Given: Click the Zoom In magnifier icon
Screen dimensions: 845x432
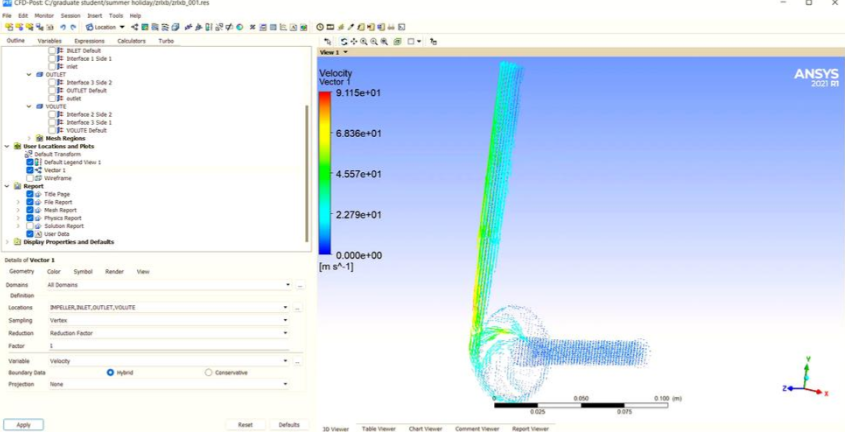Looking at the screenshot, I should coord(364,41).
